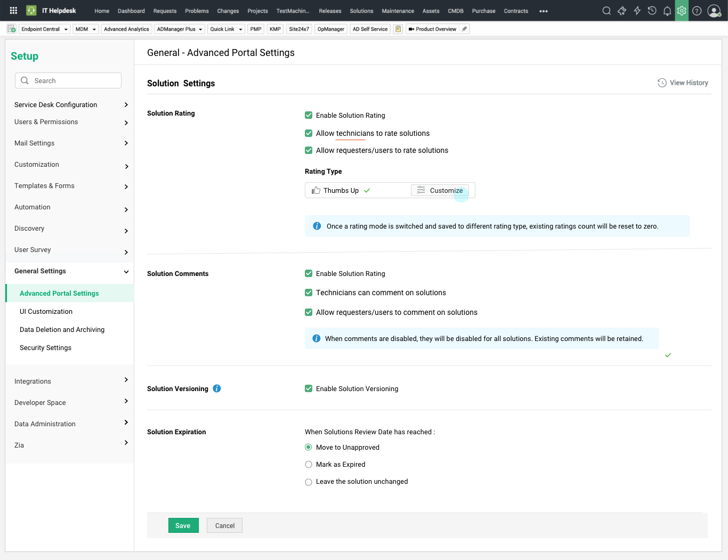
Task: Open the apps grid launcher
Action: [x=13, y=11]
